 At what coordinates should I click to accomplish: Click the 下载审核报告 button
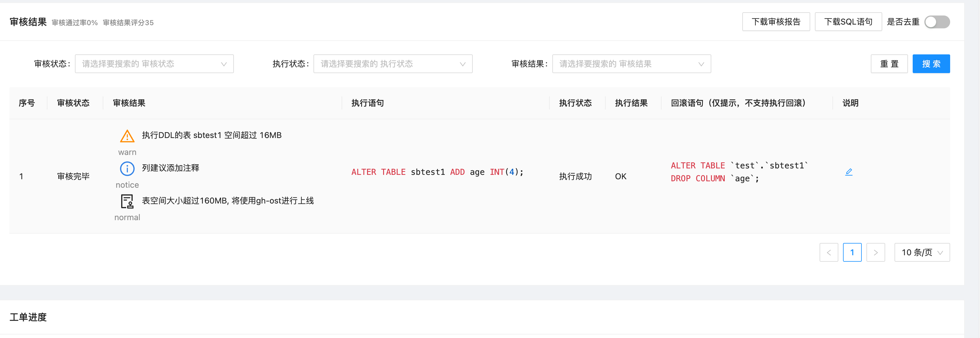pos(776,22)
